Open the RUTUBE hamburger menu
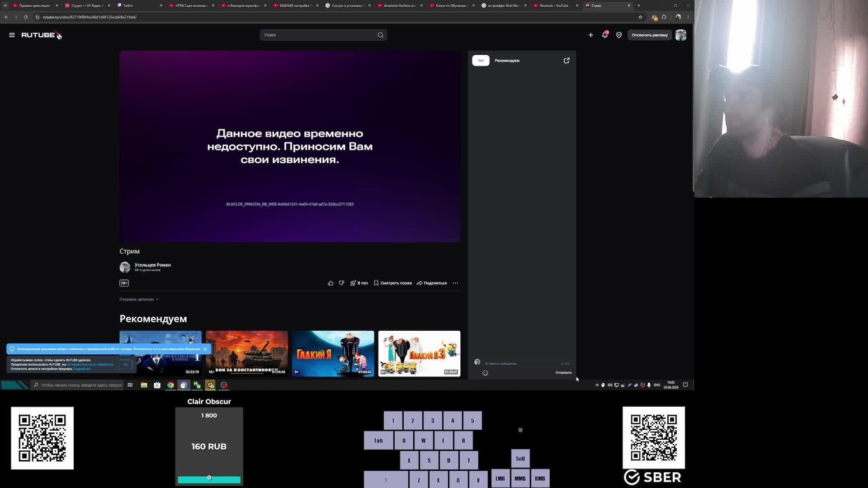 click(12, 35)
